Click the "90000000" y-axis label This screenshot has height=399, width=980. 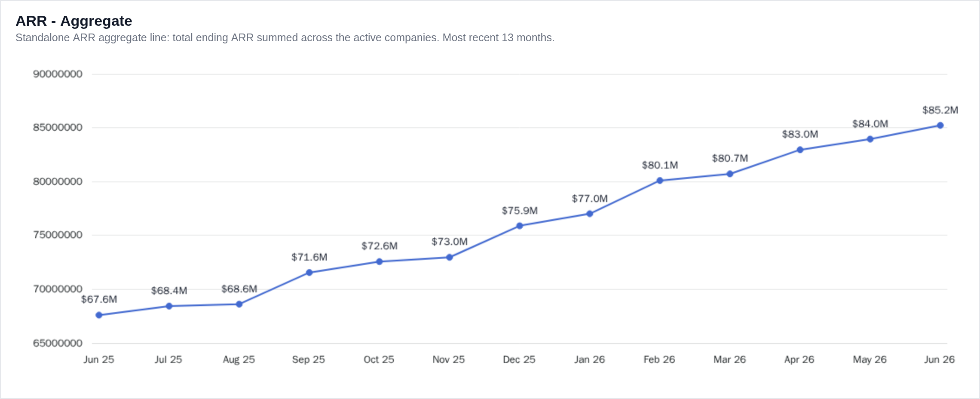pos(58,74)
